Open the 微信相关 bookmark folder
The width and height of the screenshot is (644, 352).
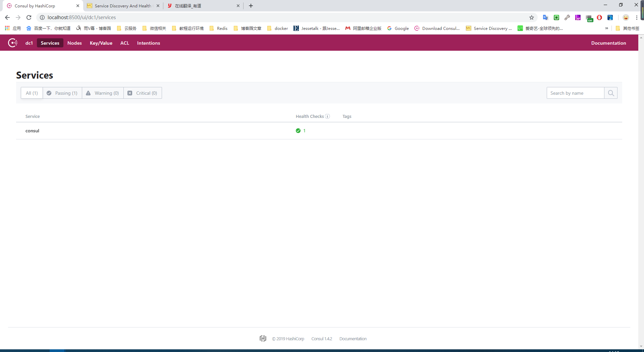(x=154, y=28)
